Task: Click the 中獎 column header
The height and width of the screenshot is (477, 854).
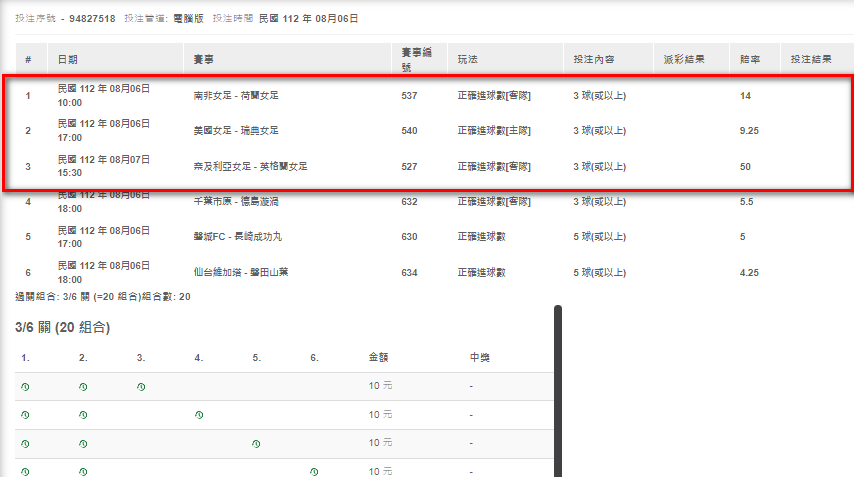Action: point(480,357)
